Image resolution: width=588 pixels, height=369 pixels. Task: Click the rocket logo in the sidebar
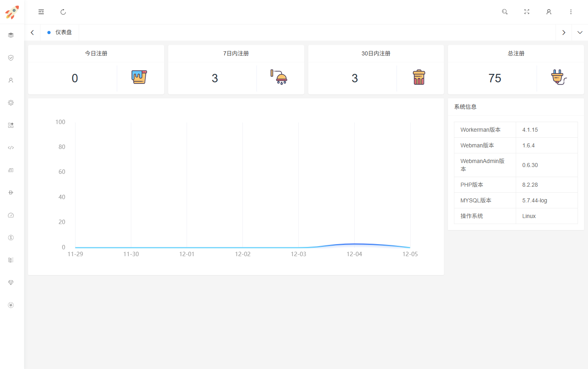coord(12,12)
